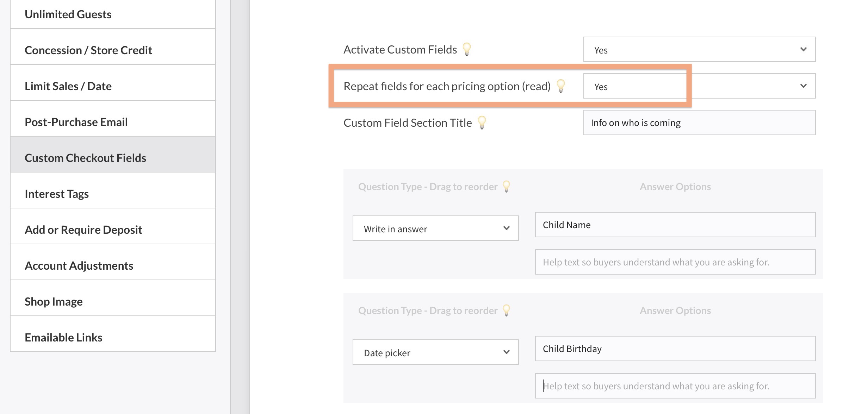Viewport: 868px width, 414px height.
Task: Open Unlimited Guests menu item
Action: point(113,14)
